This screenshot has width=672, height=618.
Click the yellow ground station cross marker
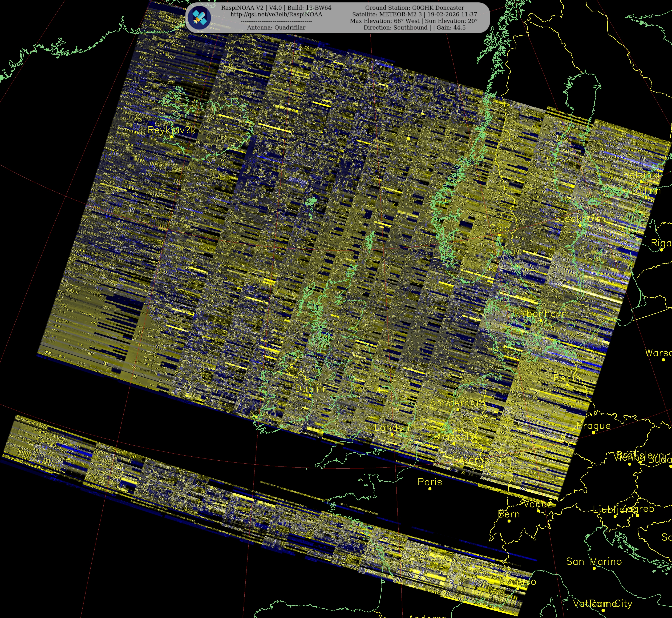380,390
